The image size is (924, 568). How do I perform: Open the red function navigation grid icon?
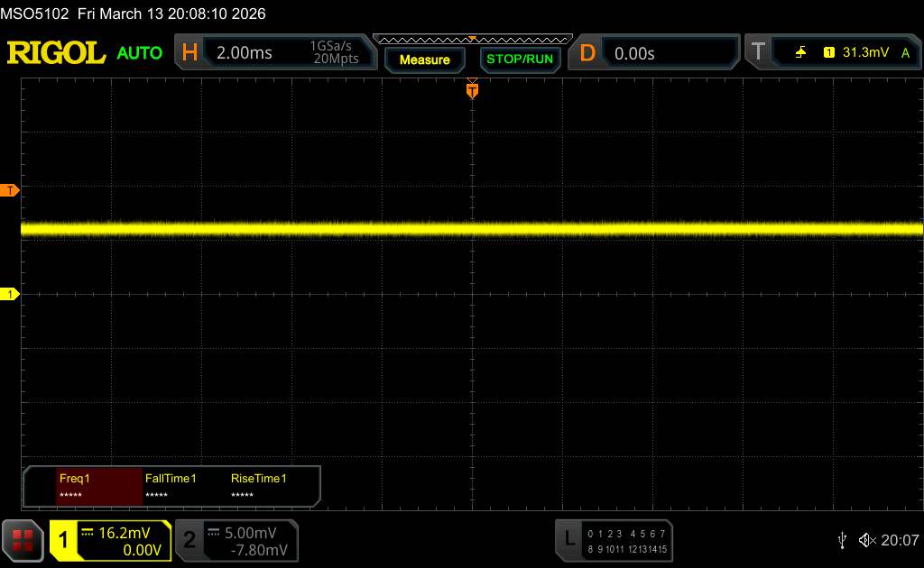24,540
